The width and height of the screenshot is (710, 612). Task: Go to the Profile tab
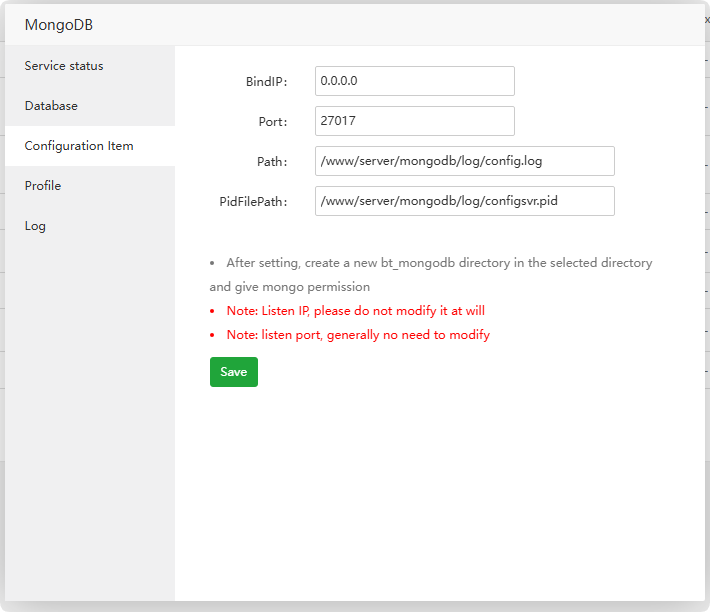[43, 186]
